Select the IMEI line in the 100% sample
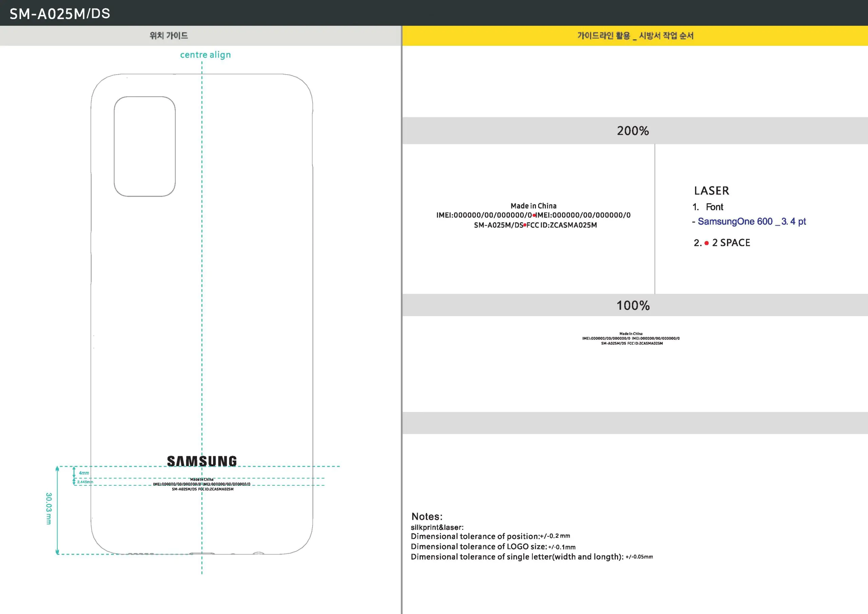Image resolution: width=868 pixels, height=614 pixels. tap(631, 339)
